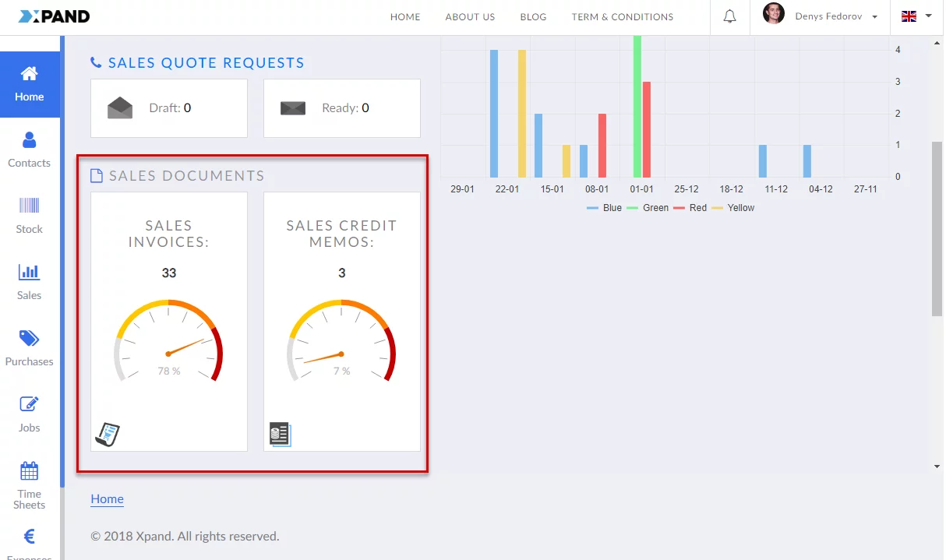Open Time Sheets calendar icon
This screenshot has height=560, width=946.
click(x=30, y=481)
